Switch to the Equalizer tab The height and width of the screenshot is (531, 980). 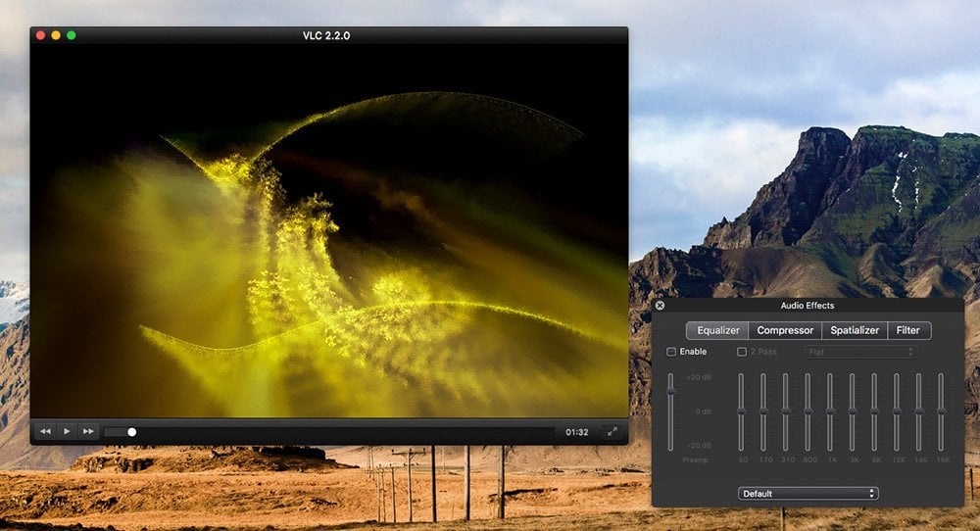click(x=717, y=330)
